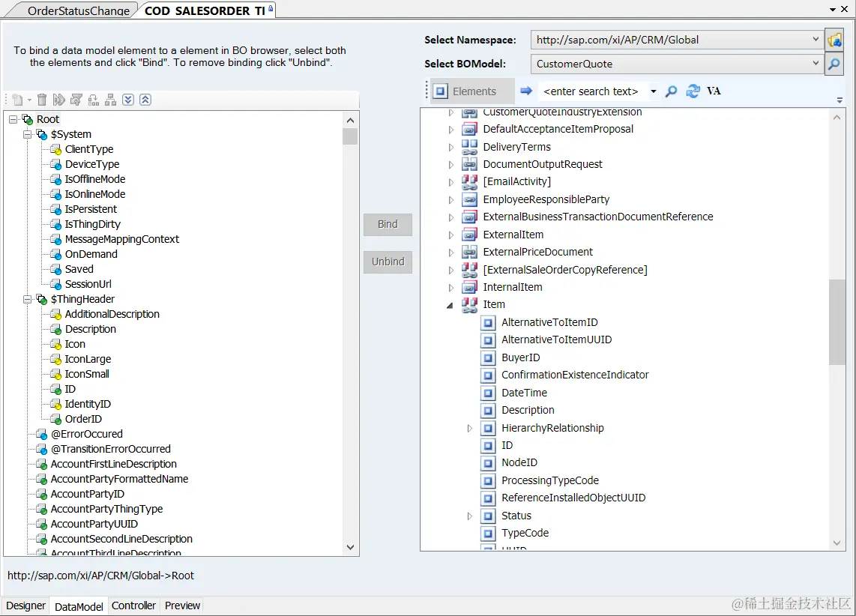The image size is (856, 616).
Task: Click the refresh arrows icon in BO toolbar
Action: pos(693,91)
